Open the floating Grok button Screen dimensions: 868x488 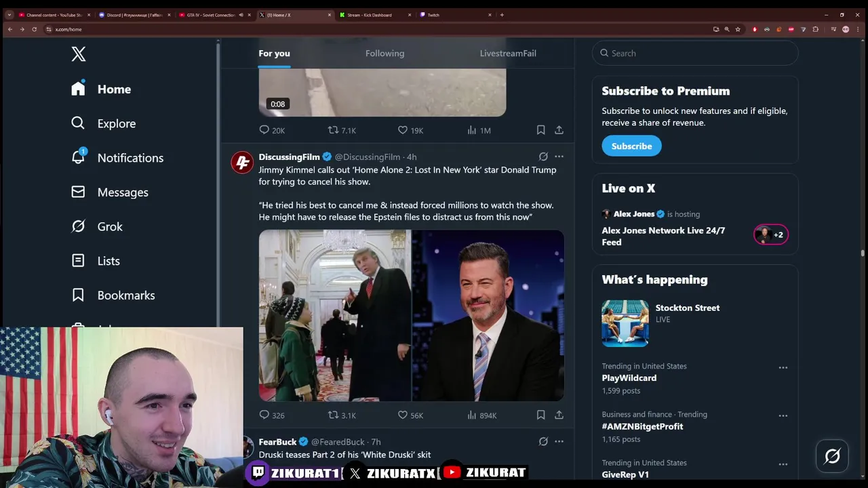[x=832, y=456]
